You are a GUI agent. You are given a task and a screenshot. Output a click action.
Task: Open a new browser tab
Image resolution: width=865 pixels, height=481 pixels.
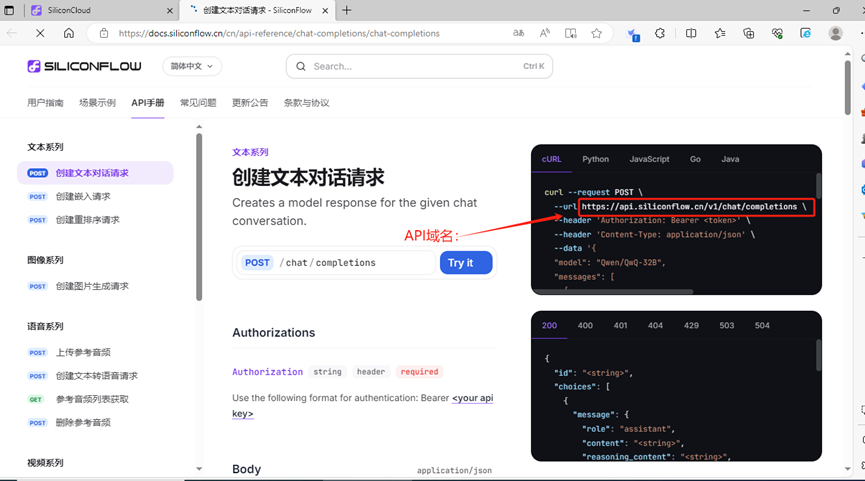(x=346, y=10)
